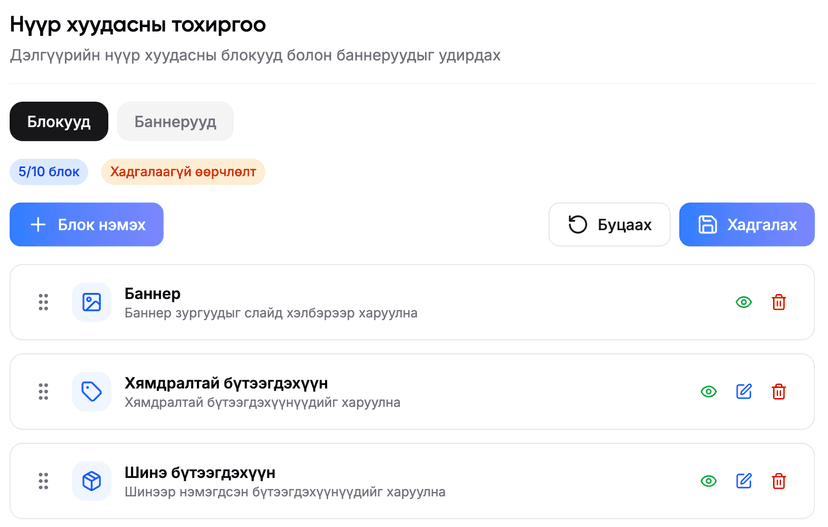The height and width of the screenshot is (527, 828).
Task: Revert changes with the Буцаах button
Action: click(x=609, y=225)
